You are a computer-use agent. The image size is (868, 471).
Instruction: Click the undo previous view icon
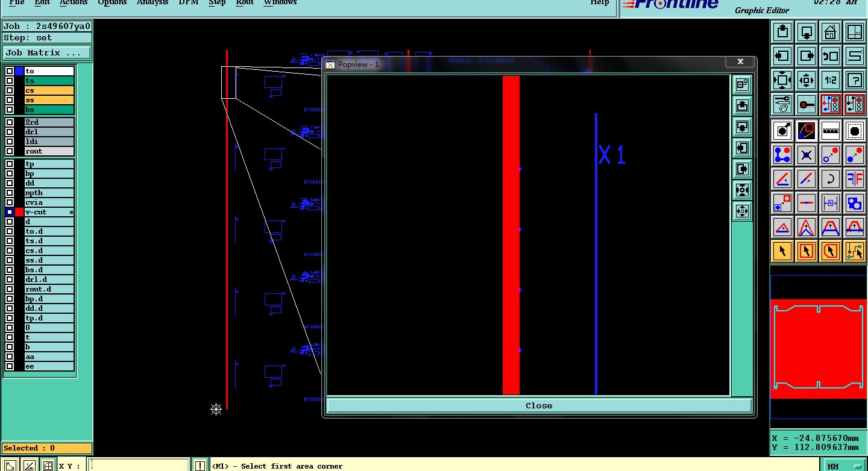831,56
